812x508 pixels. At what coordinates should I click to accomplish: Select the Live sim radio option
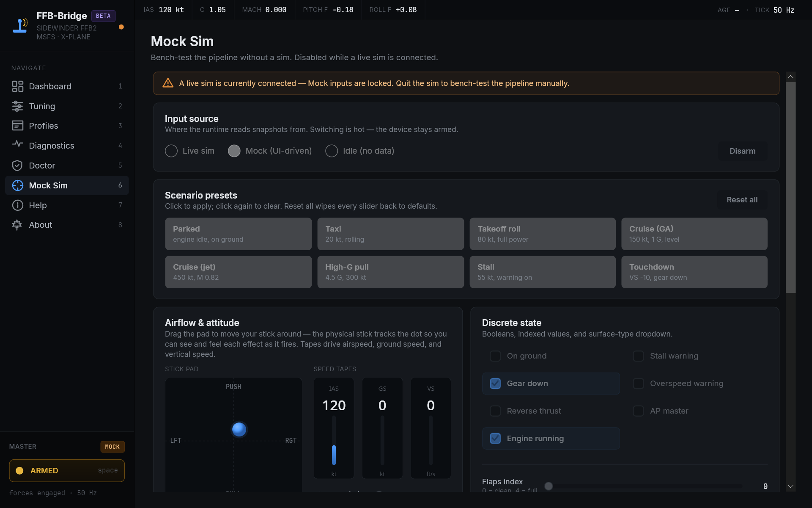pos(171,151)
